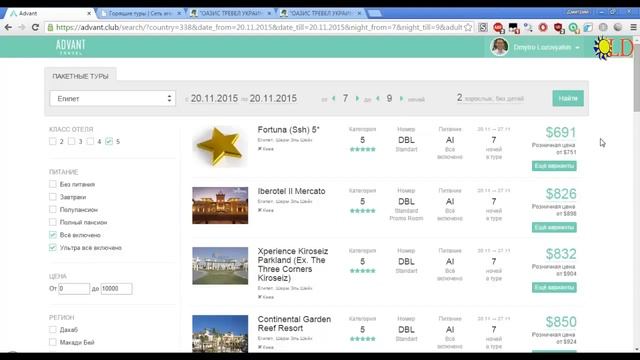The width and height of the screenshot is (640, 360).
Task: Click the red circle Opera-style extension icon
Action: click(x=543, y=27)
